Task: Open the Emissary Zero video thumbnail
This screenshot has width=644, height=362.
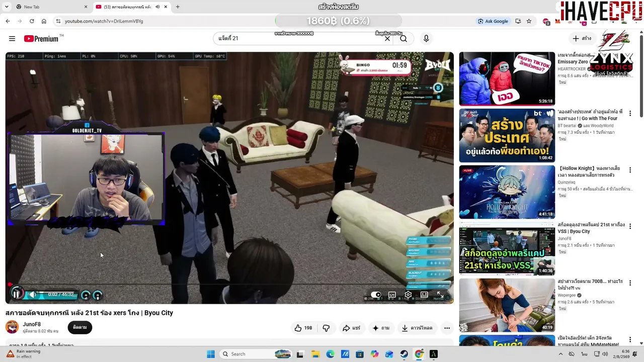Action: [507, 79]
